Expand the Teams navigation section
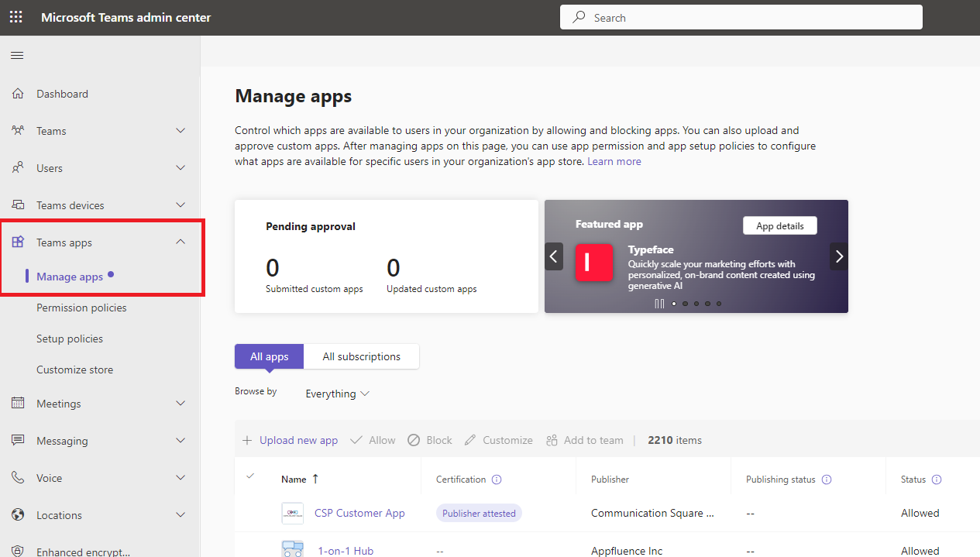The image size is (980, 557). [181, 131]
